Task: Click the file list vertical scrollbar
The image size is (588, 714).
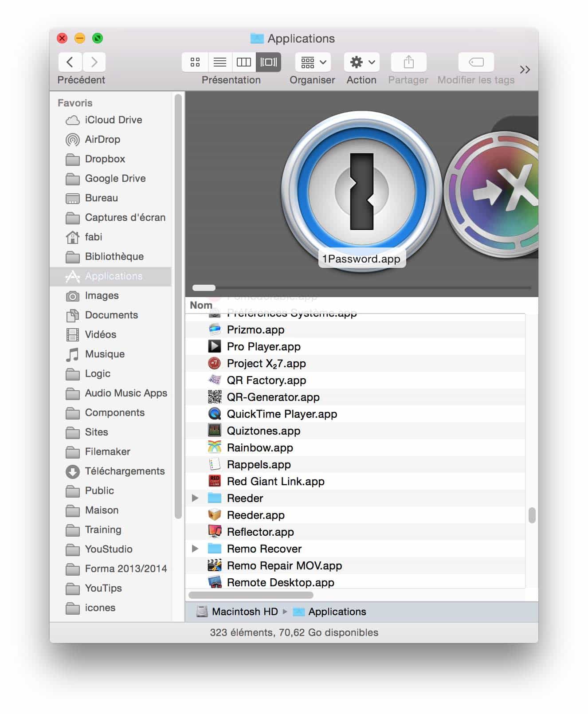Action: click(532, 515)
